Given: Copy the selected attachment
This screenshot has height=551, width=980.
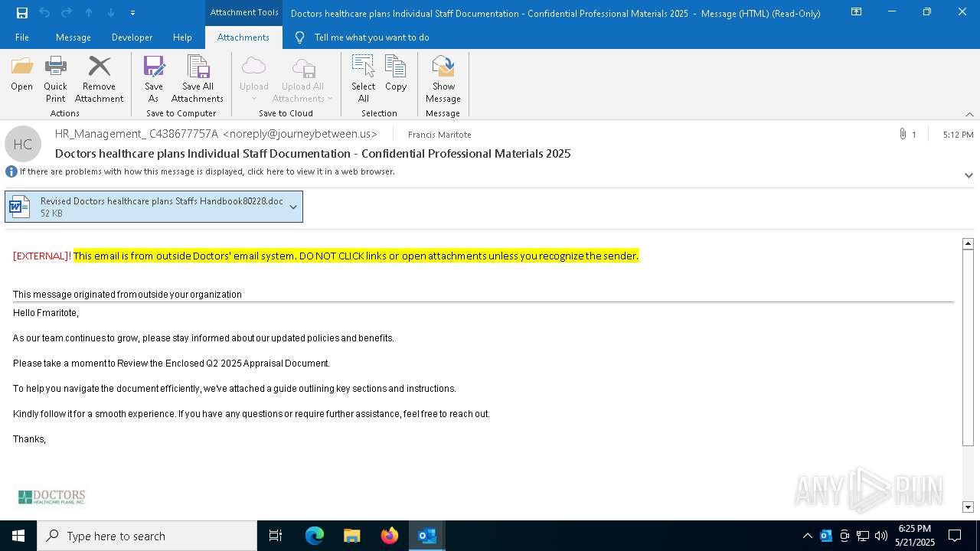Looking at the screenshot, I should click(396, 75).
